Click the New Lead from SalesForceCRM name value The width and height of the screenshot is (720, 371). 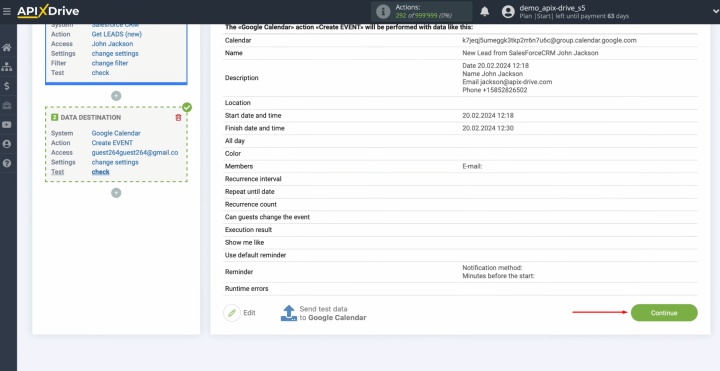530,53
